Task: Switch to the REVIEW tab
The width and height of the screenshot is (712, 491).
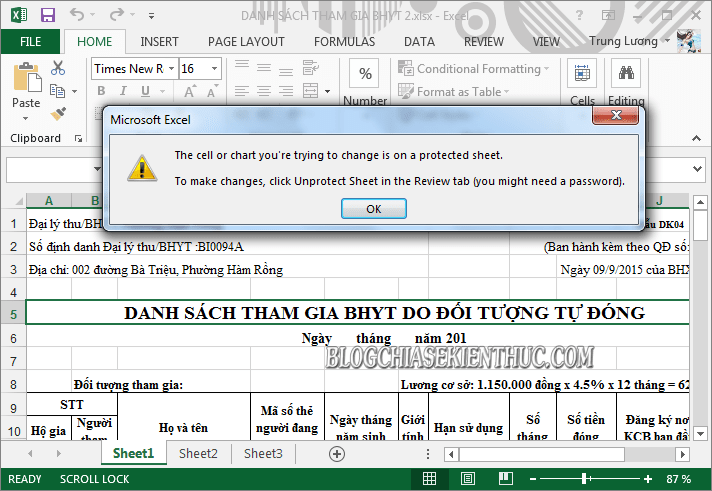Action: (x=484, y=42)
